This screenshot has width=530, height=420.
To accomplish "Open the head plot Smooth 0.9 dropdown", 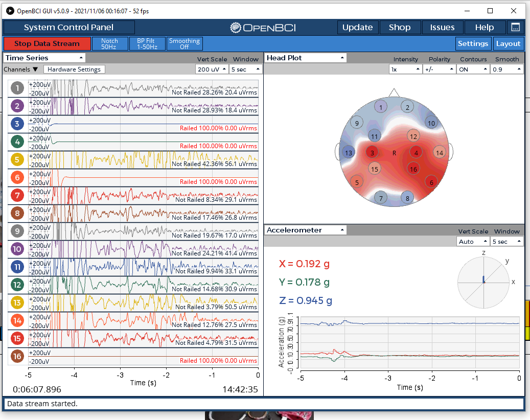I will [x=506, y=69].
